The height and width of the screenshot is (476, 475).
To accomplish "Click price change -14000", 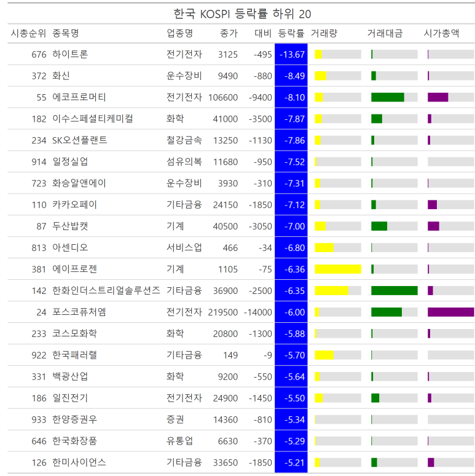I will point(258,312).
